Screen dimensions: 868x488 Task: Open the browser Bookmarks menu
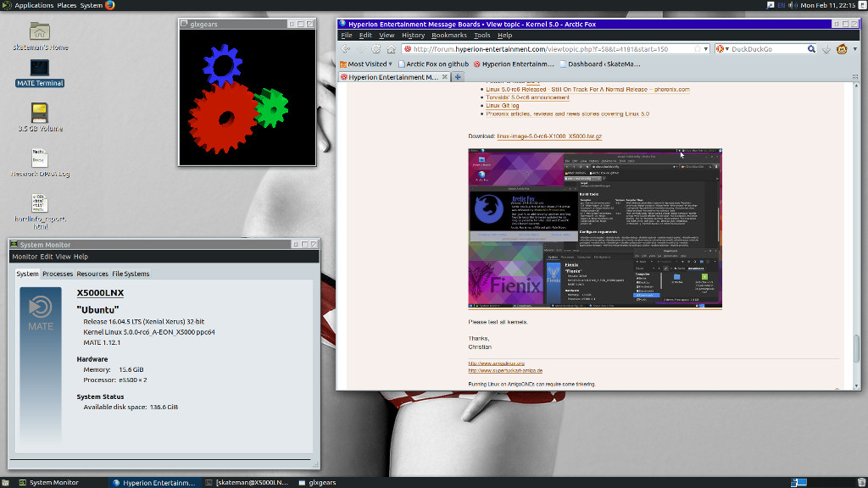click(449, 35)
